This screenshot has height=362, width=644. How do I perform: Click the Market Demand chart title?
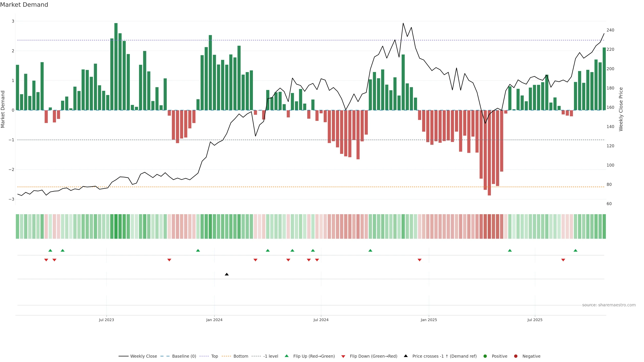[x=24, y=5]
